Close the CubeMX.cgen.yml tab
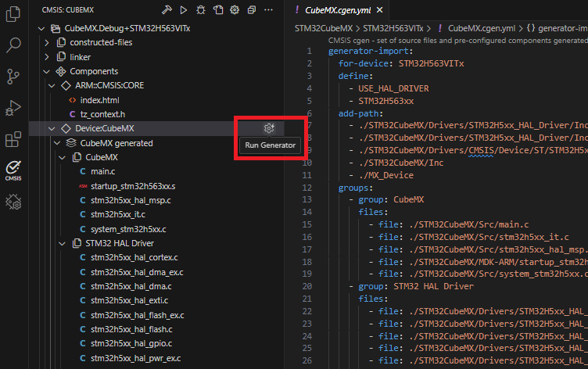 click(380, 10)
